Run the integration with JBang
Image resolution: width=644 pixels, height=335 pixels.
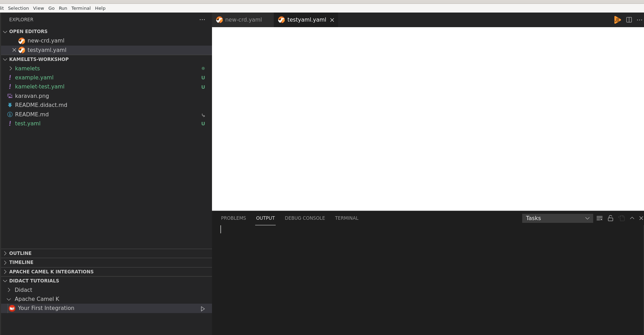point(618,20)
